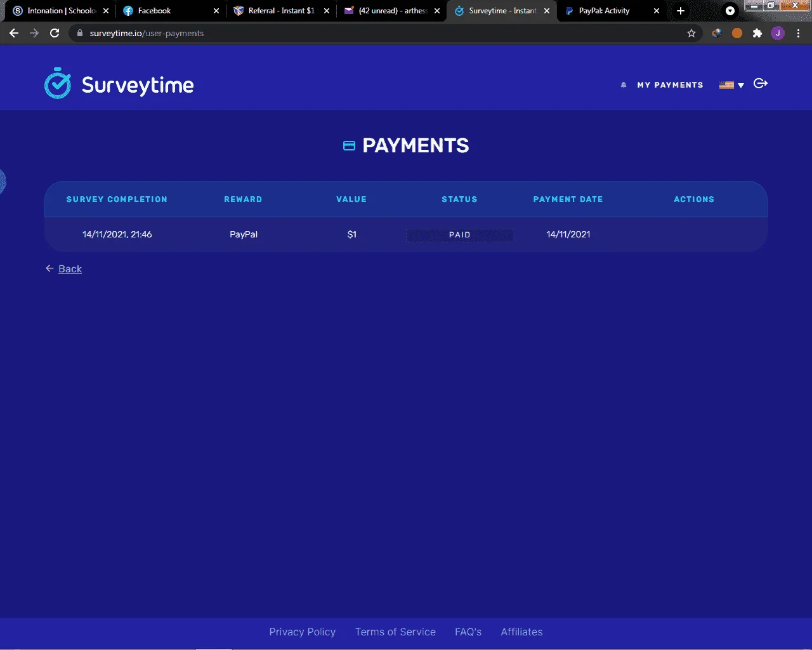Screen dimensions: 812x650
Task: Click the payments card icon beside heading
Action: click(349, 146)
